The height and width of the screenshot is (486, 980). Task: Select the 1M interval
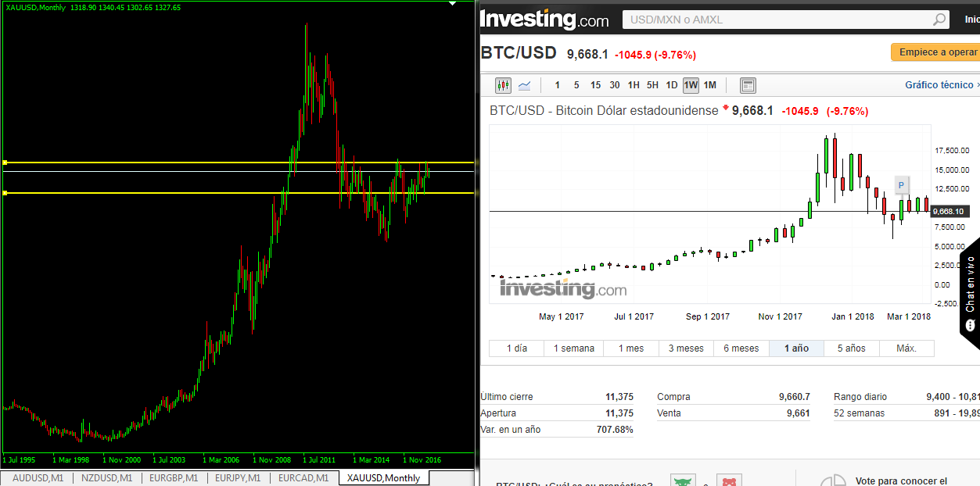coord(709,85)
